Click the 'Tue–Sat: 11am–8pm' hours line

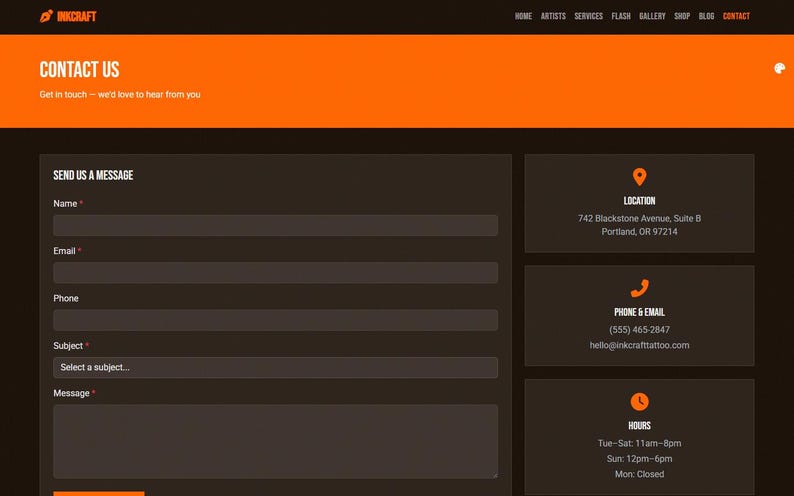640,443
